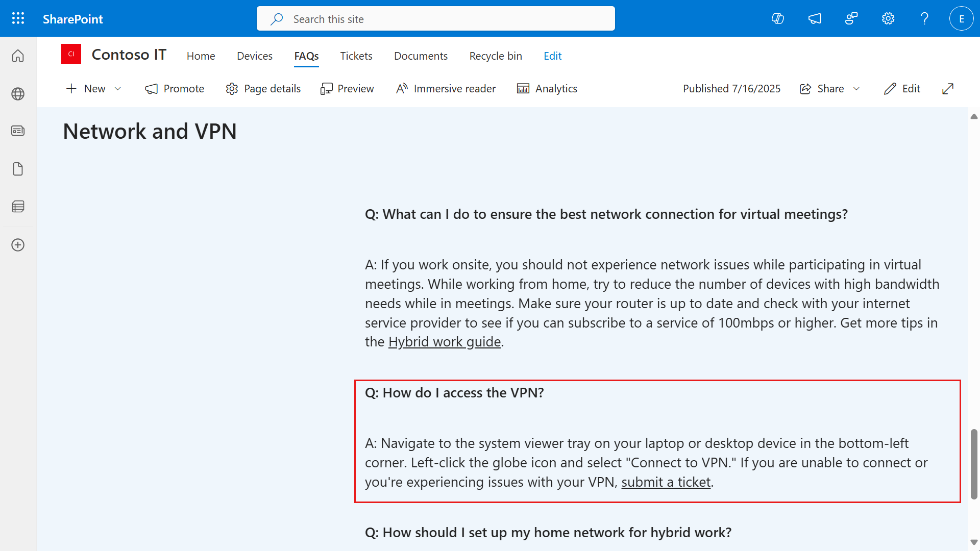Viewport: 980px width, 551px height.
Task: Open the Devices section
Action: [254, 56]
